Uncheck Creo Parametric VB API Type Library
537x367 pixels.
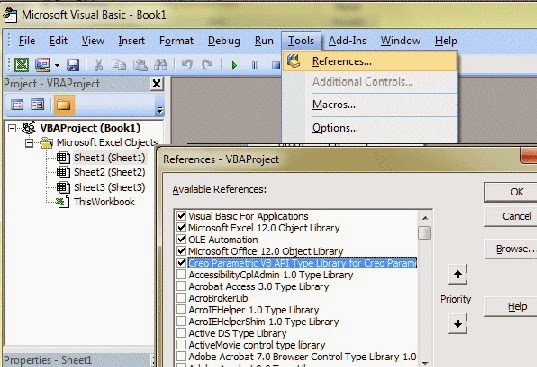[181, 263]
